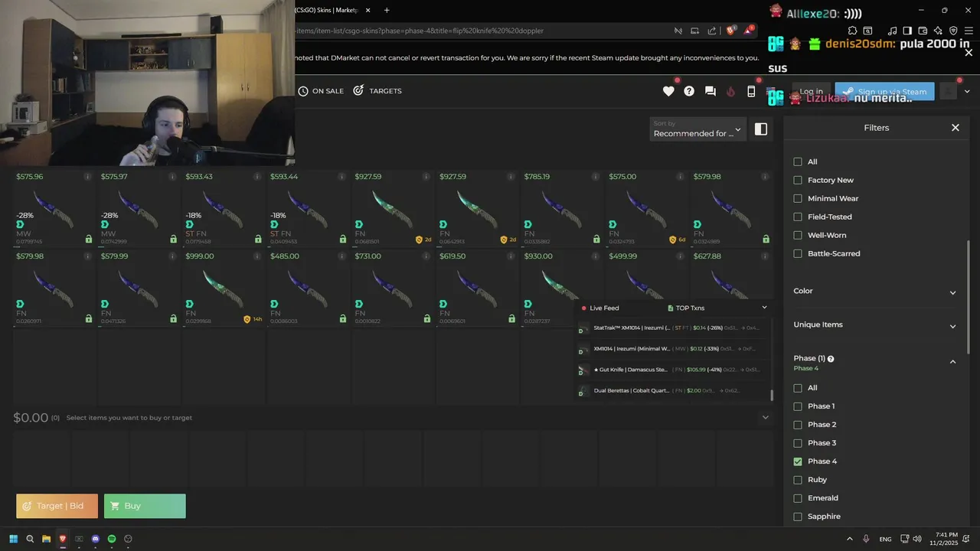This screenshot has width=980, height=551.
Task: Check the Minimal Wear filter
Action: point(798,198)
